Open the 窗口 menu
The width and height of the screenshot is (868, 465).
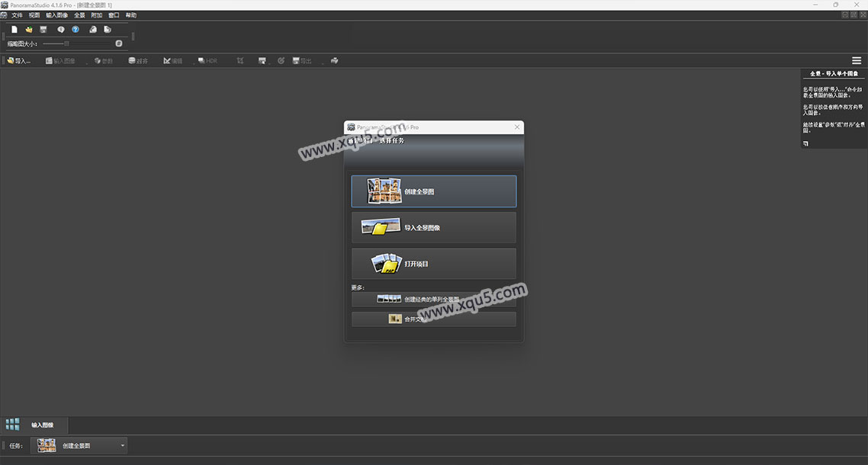click(x=114, y=15)
